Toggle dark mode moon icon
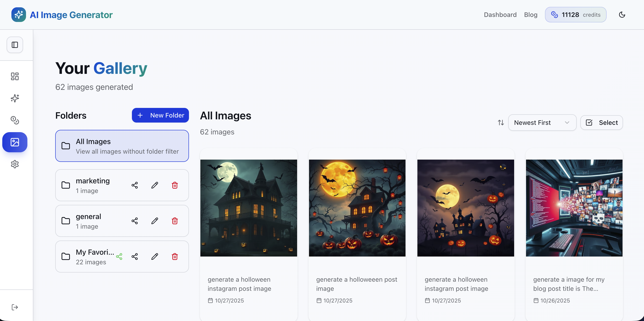 coord(622,15)
